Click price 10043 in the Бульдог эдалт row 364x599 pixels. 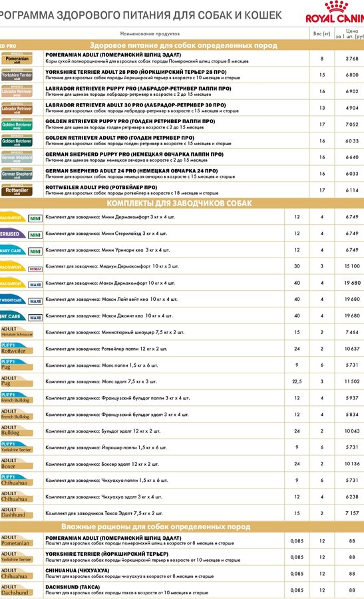[352, 431]
